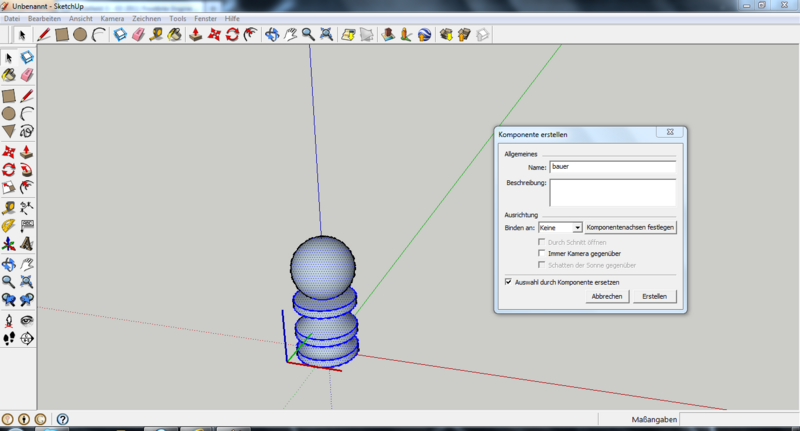The height and width of the screenshot is (431, 800).
Task: Open the Fenster menu
Action: (204, 19)
